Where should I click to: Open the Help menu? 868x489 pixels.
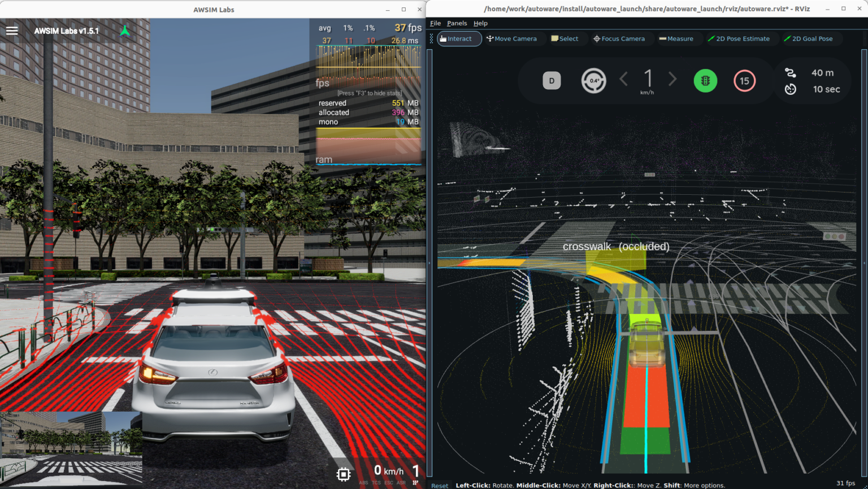tap(480, 23)
